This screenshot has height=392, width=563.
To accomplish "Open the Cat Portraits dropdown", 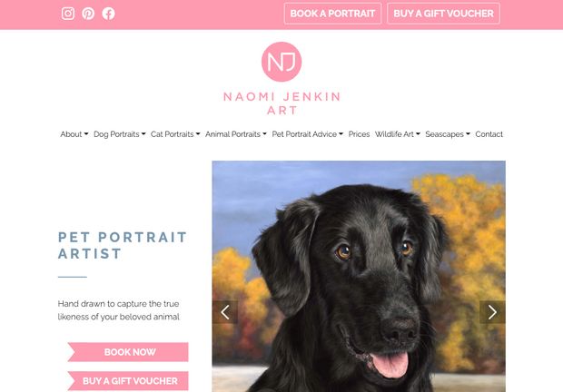I will 175,134.
